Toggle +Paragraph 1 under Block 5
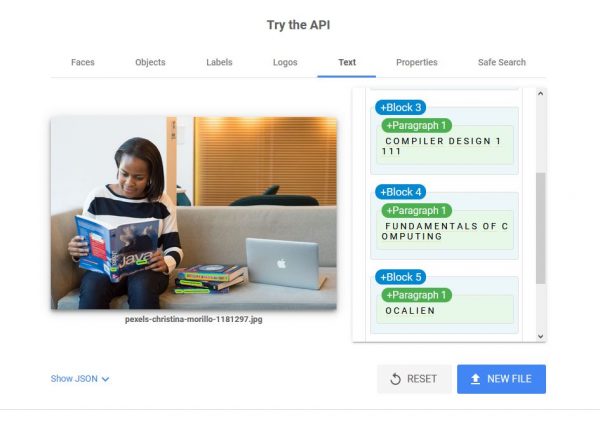Viewport: 600px width, 430px height. pos(416,295)
